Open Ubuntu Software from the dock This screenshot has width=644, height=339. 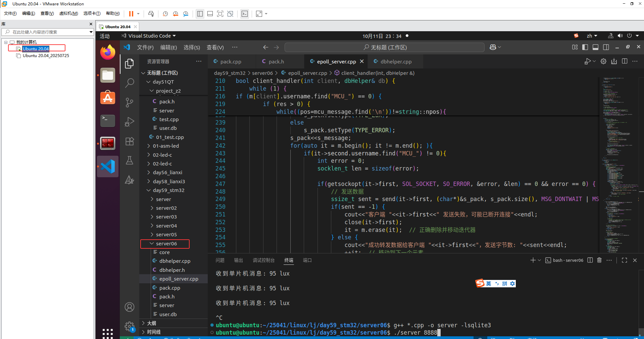pyautogui.click(x=108, y=98)
